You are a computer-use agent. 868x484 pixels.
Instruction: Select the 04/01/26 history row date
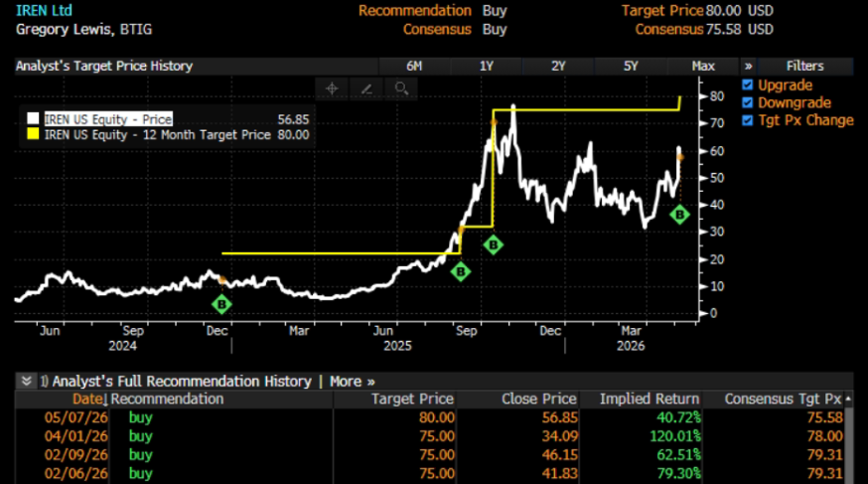[x=75, y=436]
